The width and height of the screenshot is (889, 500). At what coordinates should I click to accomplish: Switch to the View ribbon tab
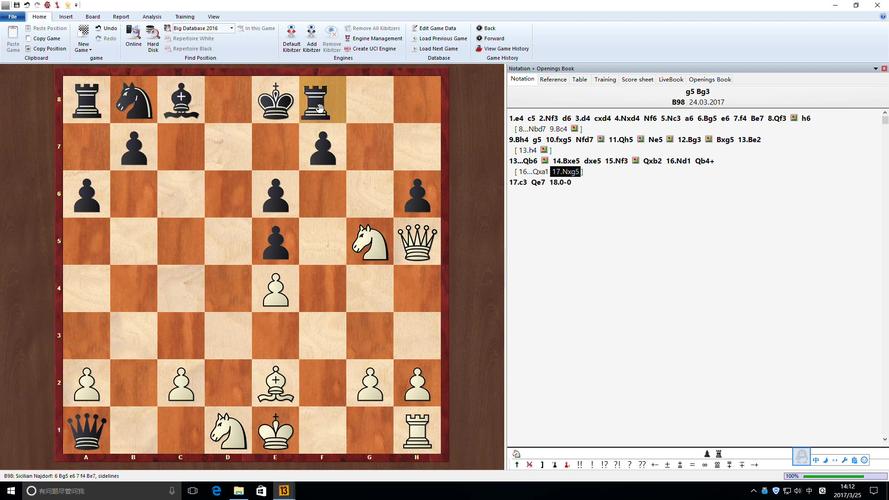213,17
